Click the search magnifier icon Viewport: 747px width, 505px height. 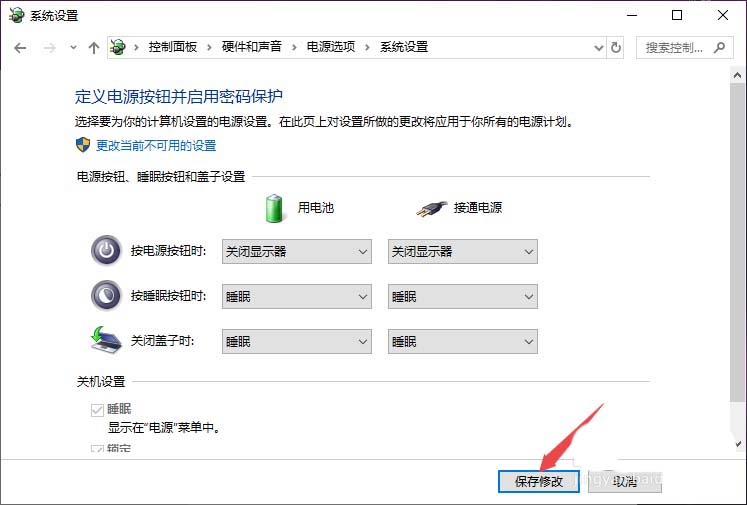[719, 47]
